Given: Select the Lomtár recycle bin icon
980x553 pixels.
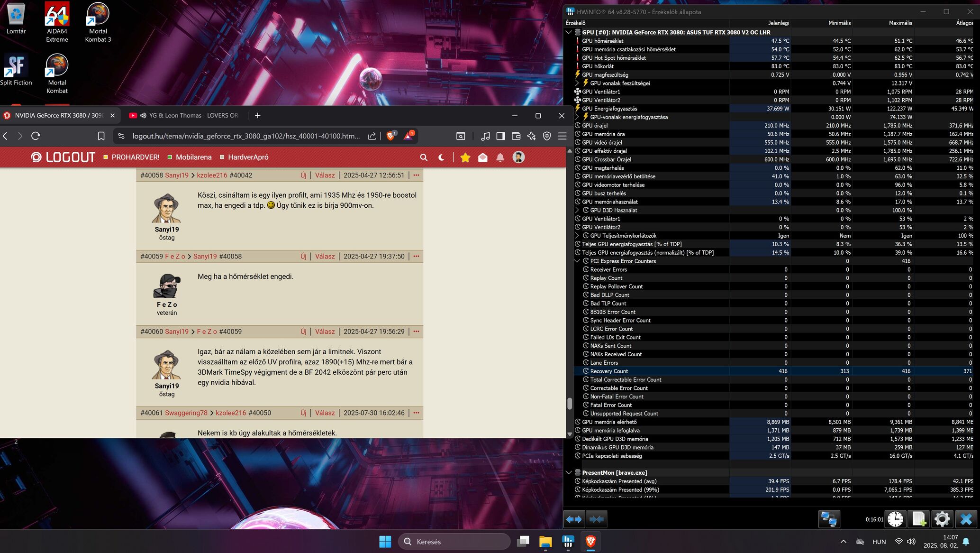Looking at the screenshot, I should pos(16,18).
